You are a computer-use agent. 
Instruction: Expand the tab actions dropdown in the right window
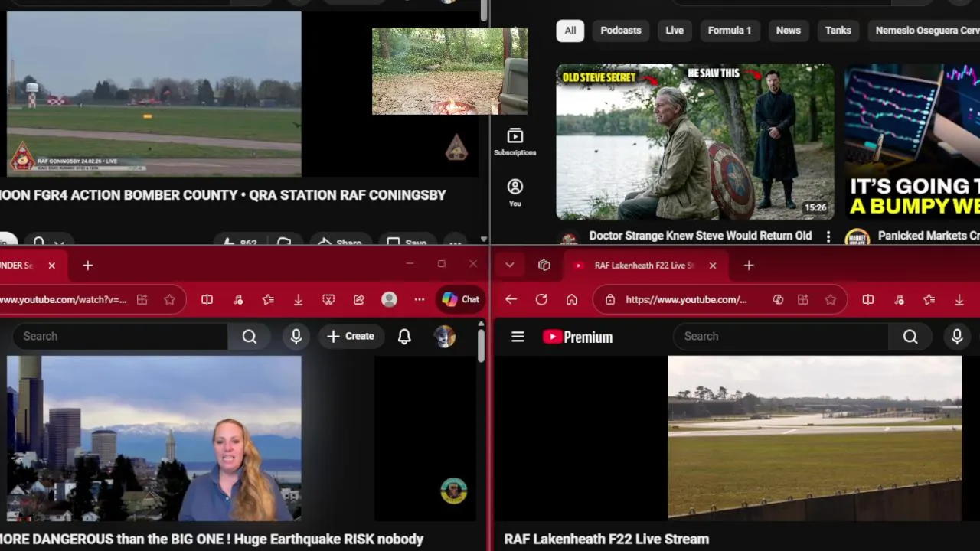pyautogui.click(x=509, y=266)
